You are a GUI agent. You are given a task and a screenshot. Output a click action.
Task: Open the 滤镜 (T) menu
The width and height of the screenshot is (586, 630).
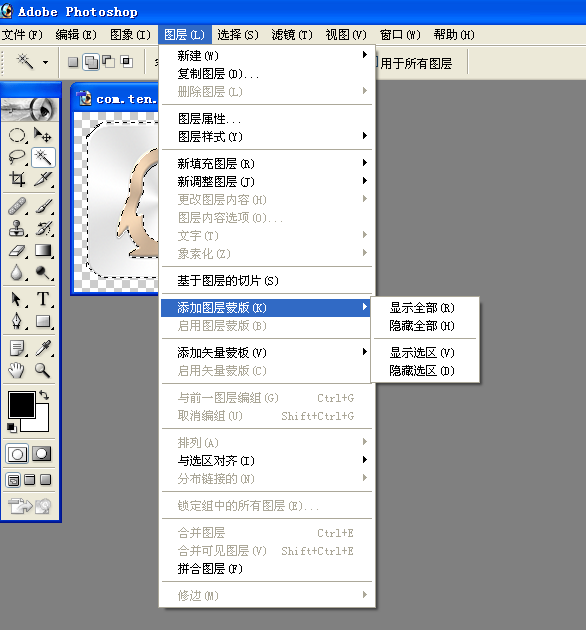(x=292, y=35)
